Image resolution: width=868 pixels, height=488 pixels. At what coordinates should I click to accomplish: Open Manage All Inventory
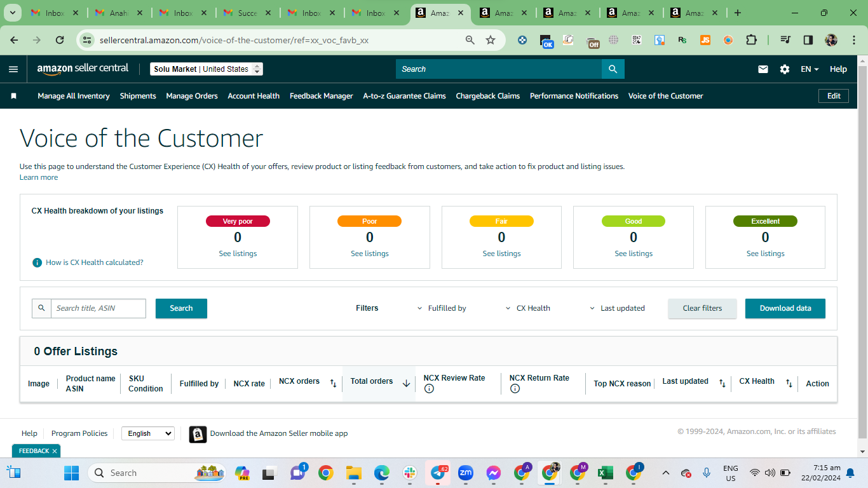pos(74,96)
